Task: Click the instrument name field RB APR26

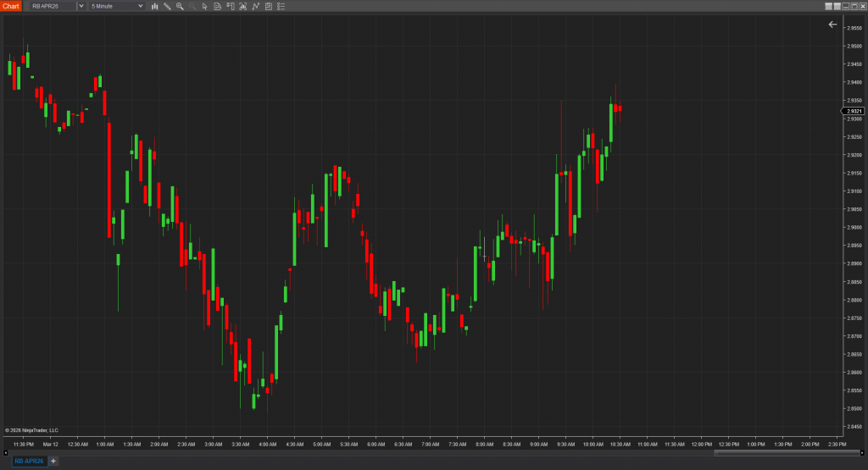Action: 51,6
